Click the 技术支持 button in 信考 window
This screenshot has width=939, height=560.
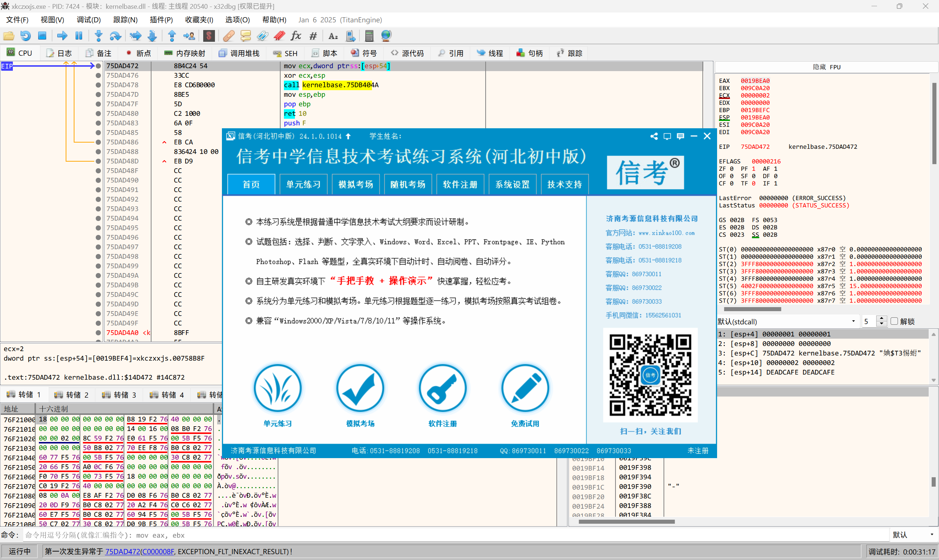[565, 184]
